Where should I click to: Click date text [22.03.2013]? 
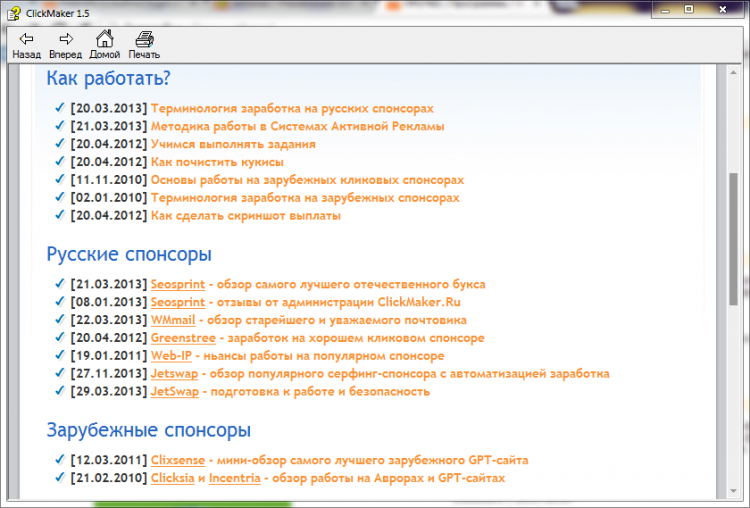coord(109,320)
